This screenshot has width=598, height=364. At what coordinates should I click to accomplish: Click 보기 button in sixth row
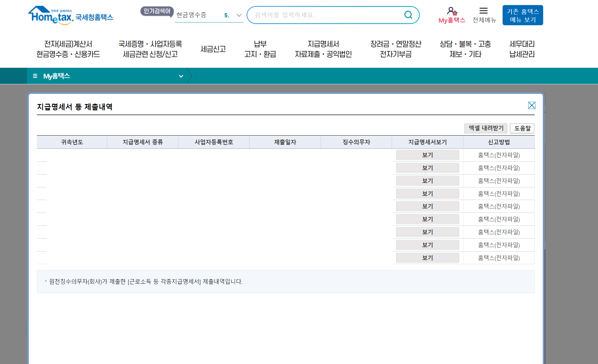(x=428, y=219)
